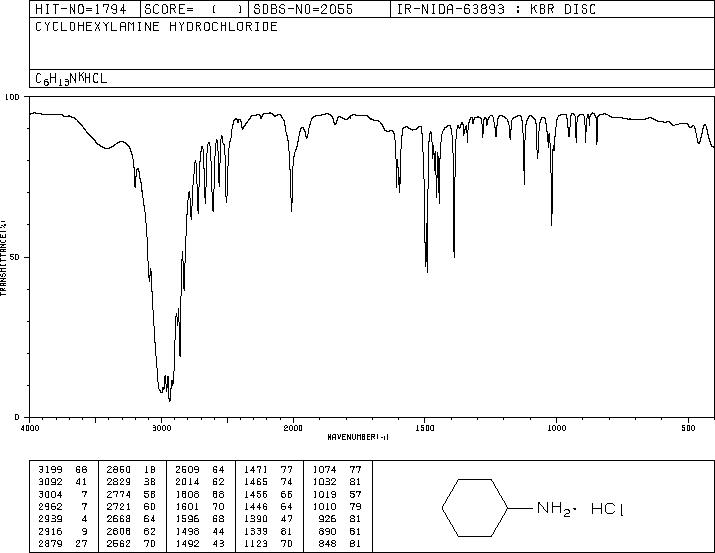Select the 3004 peak table entry
Image resolution: width=715 pixels, height=553 pixels.
click(62, 494)
